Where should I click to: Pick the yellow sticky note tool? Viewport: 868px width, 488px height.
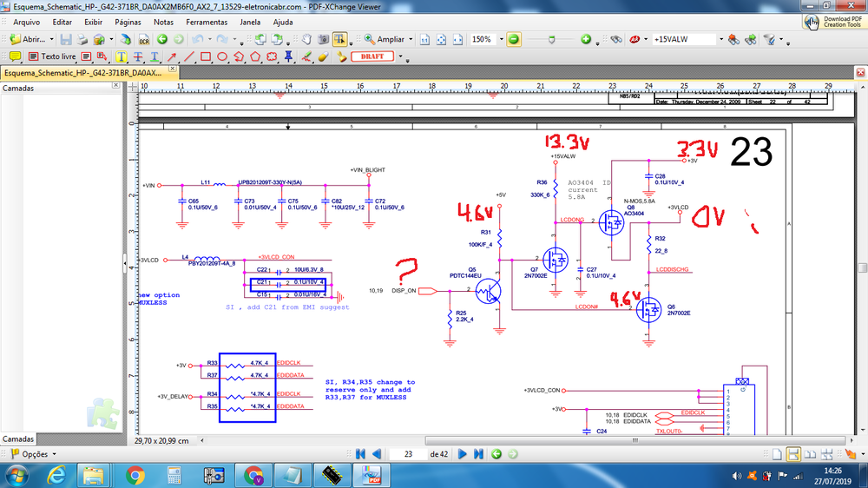(x=15, y=56)
